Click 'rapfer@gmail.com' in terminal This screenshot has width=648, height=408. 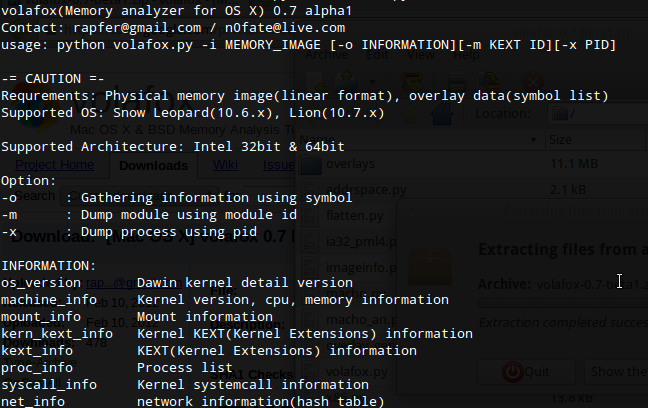(x=137, y=28)
